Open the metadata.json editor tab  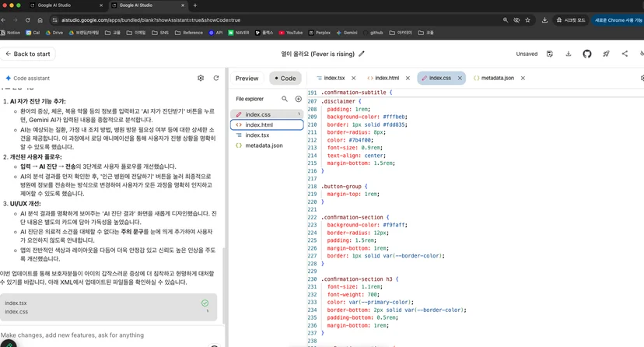(x=497, y=78)
